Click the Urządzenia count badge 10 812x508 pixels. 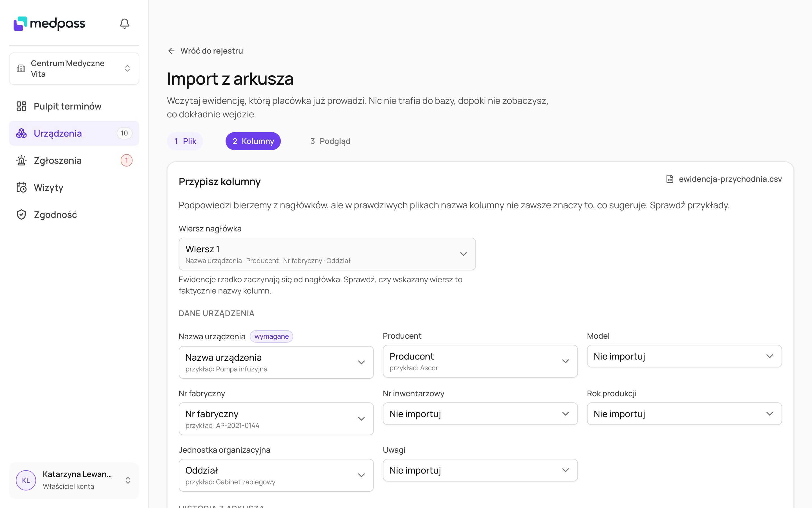125,133
